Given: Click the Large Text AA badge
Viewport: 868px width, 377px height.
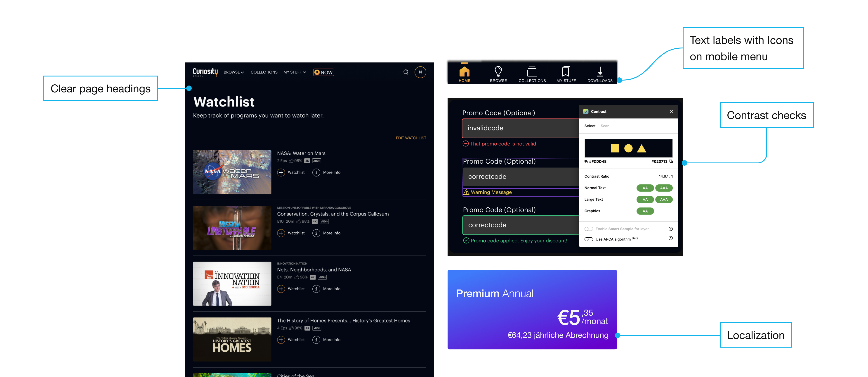Looking at the screenshot, I should tap(645, 199).
